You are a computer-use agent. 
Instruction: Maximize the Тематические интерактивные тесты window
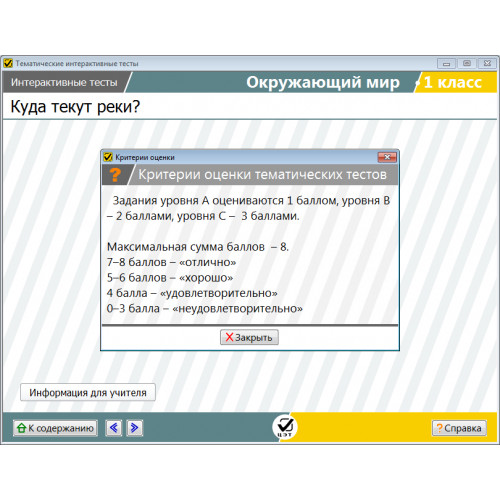tap(467, 63)
